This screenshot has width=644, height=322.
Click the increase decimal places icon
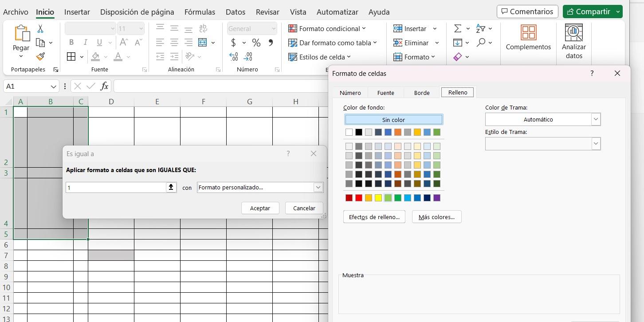point(234,56)
